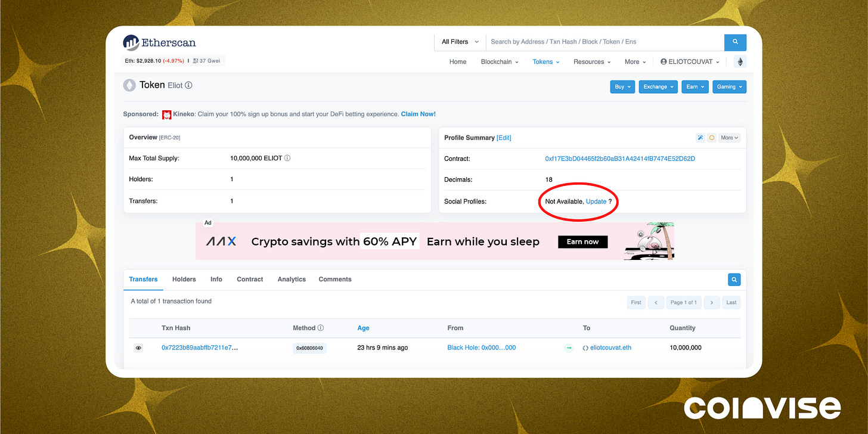Click the 10,000,000 quantity value
Screen dimensions: 868x434
point(686,348)
